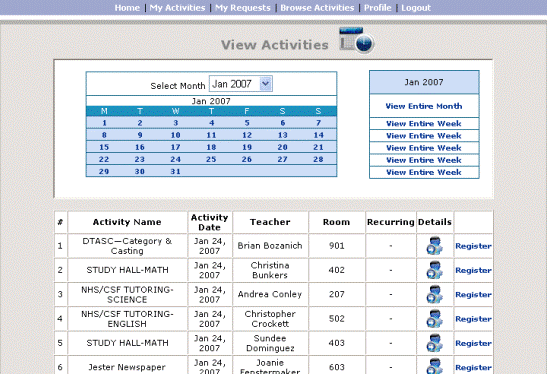
Task: Click the last View Entire Week link
Action: click(424, 172)
